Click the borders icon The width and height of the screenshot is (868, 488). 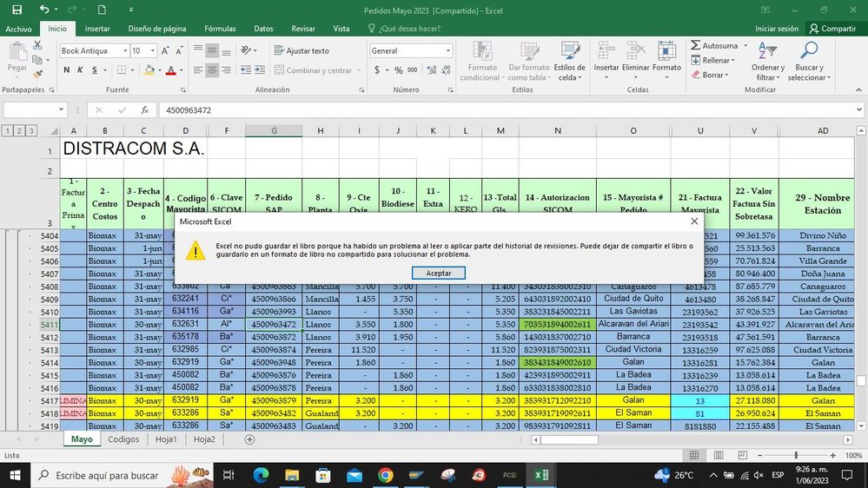pos(122,70)
